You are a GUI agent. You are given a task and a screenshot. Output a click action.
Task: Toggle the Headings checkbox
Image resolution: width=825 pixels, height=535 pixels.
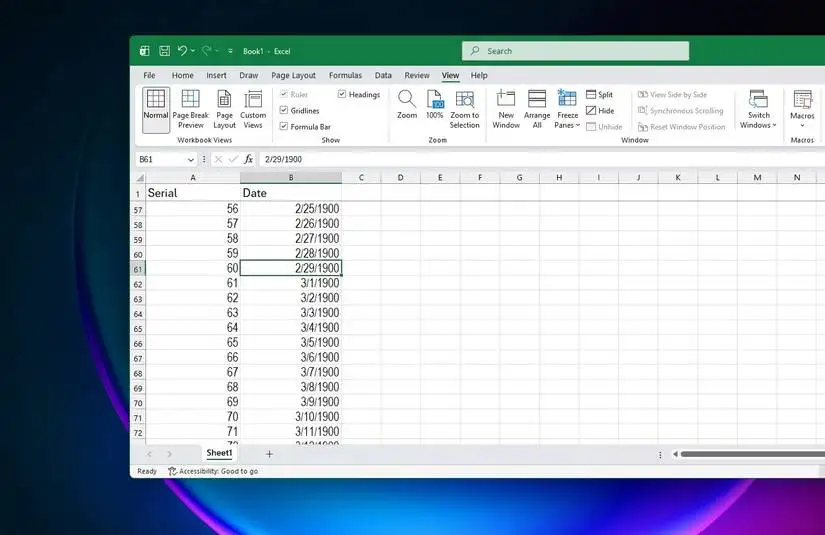tap(342, 94)
